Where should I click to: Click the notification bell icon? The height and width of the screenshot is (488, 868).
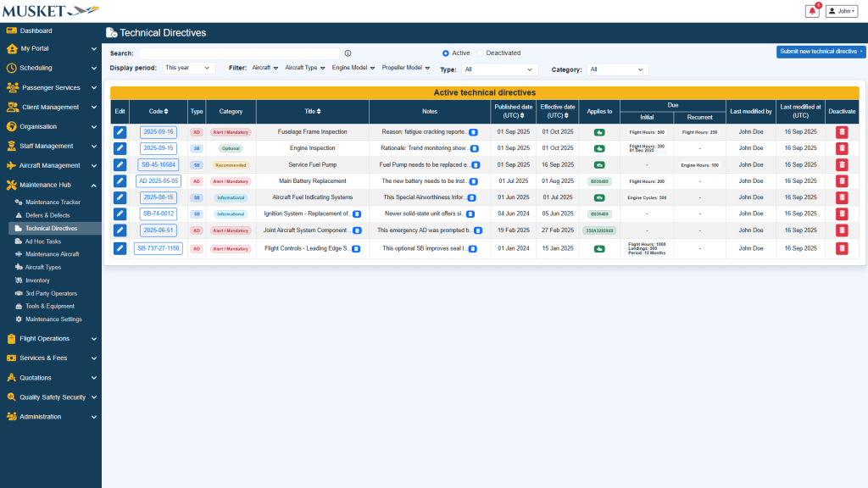coord(812,11)
